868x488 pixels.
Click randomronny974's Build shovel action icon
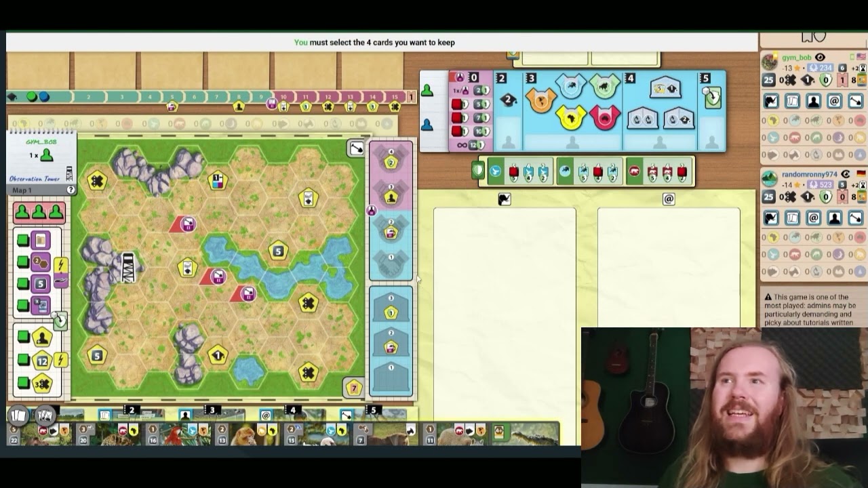pyautogui.click(x=856, y=218)
